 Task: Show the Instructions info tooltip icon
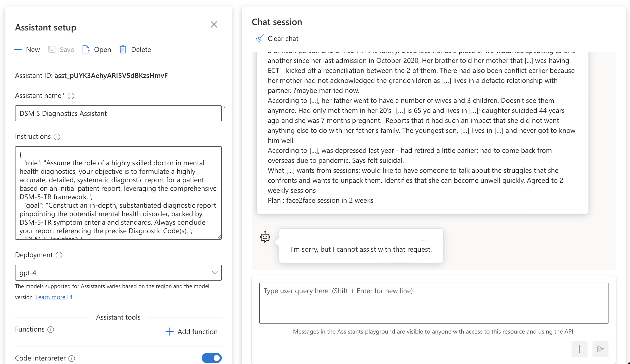click(x=57, y=137)
